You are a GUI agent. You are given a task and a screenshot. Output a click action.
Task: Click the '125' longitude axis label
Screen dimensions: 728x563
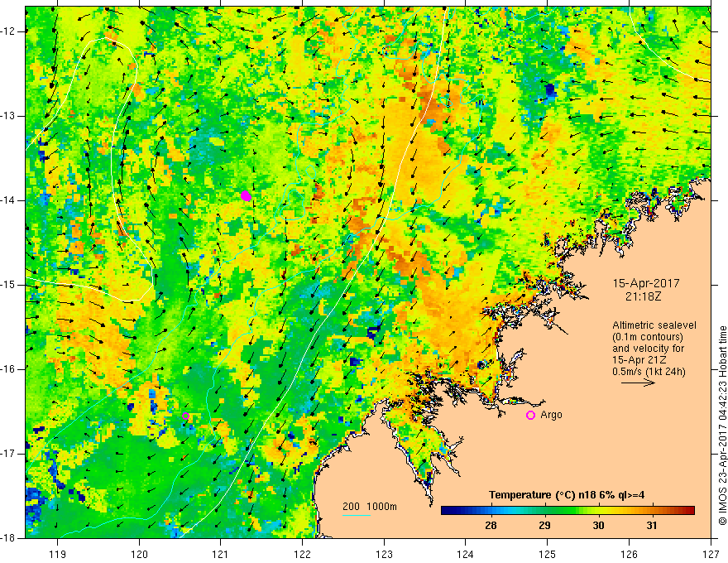tap(548, 554)
